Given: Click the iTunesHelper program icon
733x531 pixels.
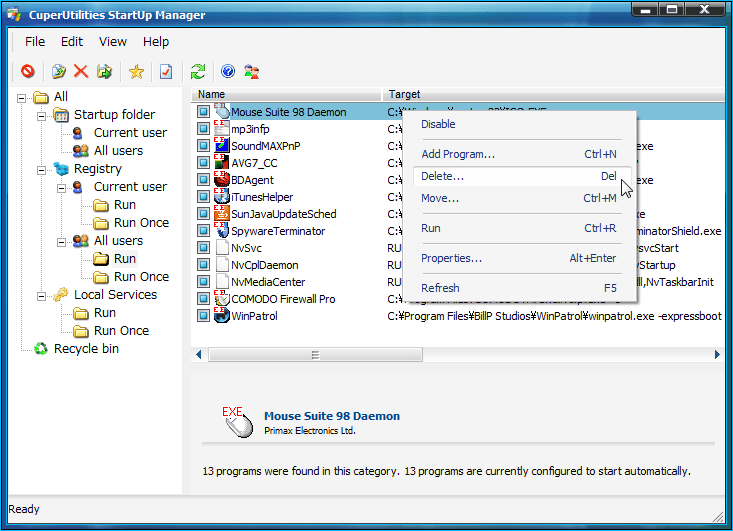Looking at the screenshot, I should point(222,196).
